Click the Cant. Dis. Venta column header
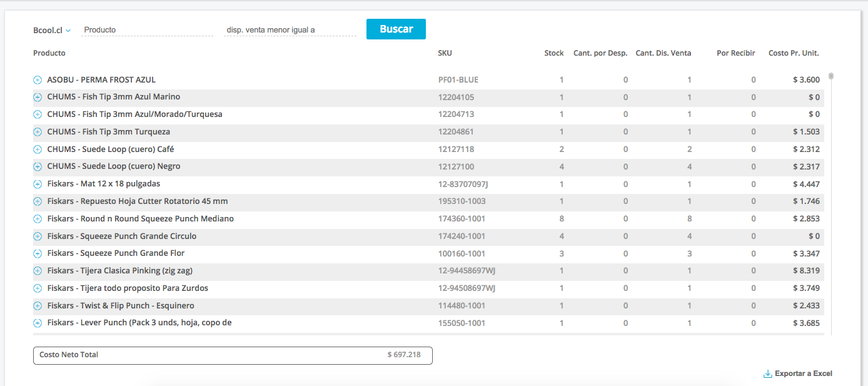The image size is (868, 386). [664, 53]
